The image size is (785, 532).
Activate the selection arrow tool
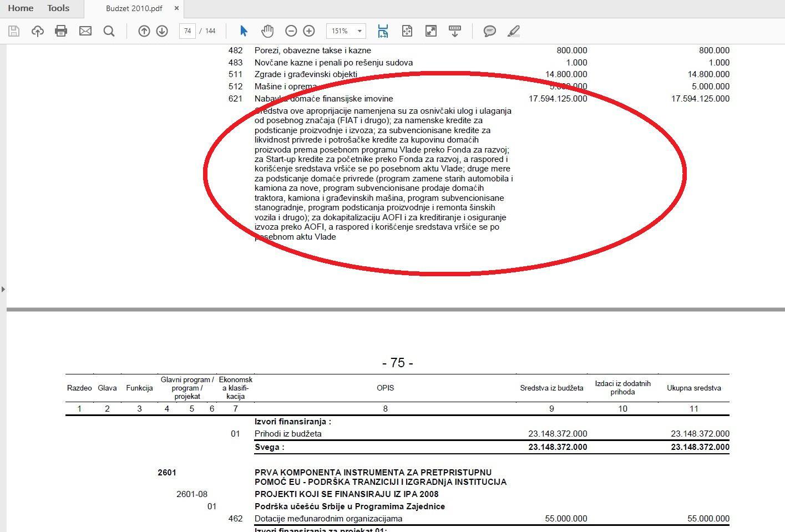pos(244,31)
